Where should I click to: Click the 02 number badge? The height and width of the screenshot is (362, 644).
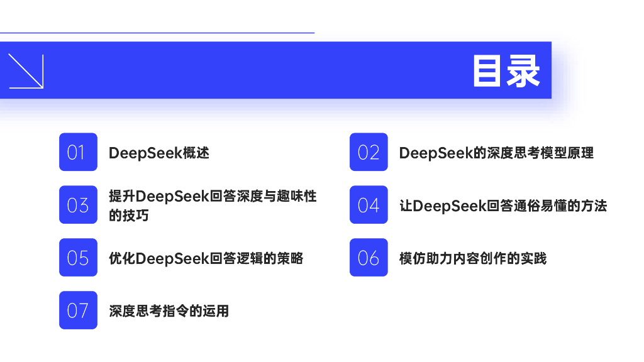point(369,152)
